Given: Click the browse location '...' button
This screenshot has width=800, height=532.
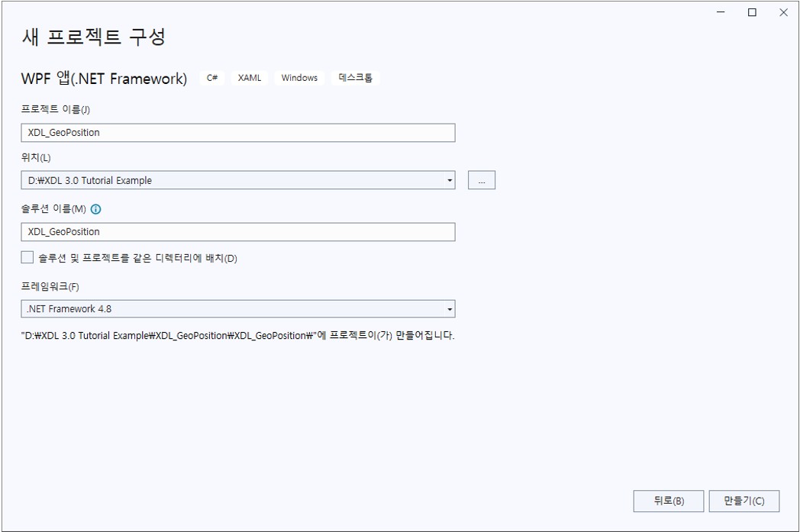Looking at the screenshot, I should tap(481, 180).
